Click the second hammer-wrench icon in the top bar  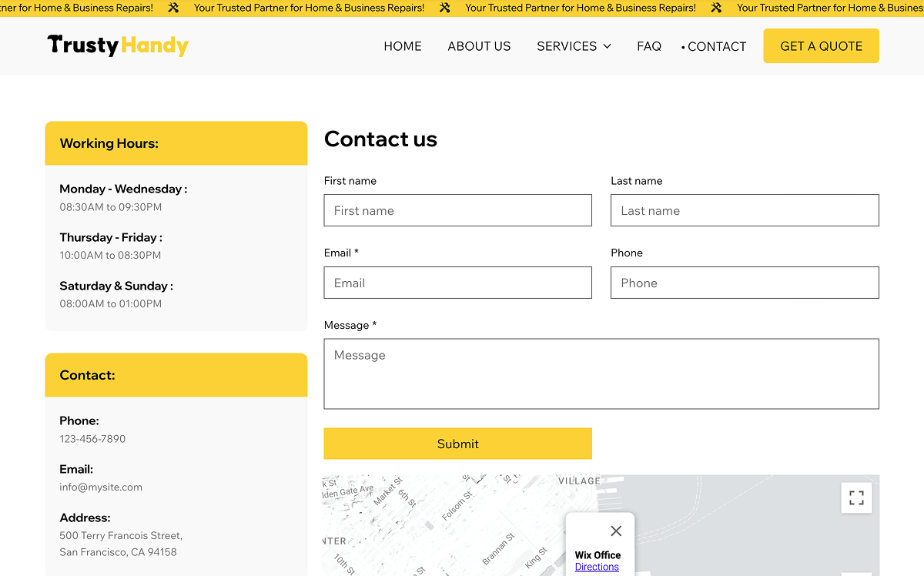coord(445,8)
